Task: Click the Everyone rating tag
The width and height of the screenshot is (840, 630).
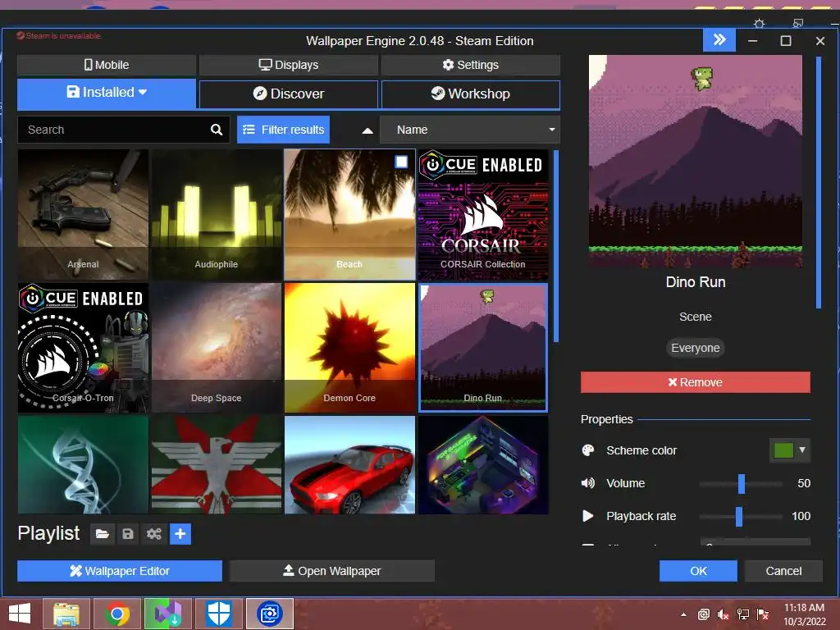Action: [x=696, y=348]
